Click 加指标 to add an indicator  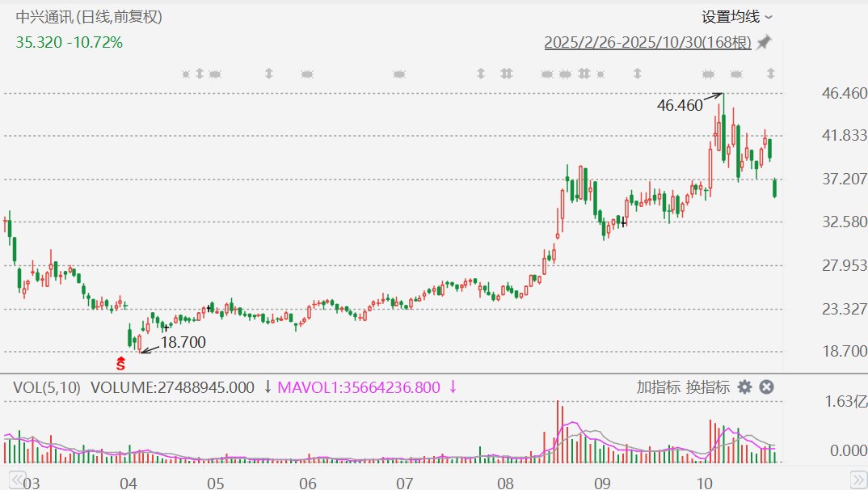tap(658, 387)
